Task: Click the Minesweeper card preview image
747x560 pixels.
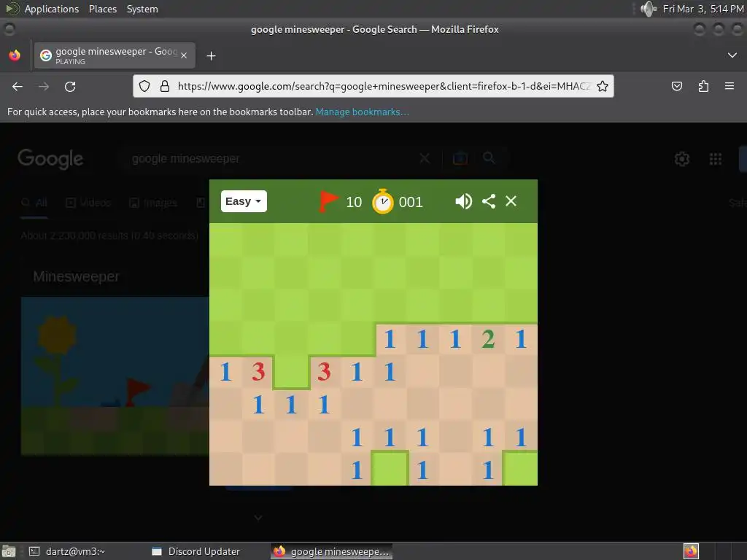Action: [115, 376]
